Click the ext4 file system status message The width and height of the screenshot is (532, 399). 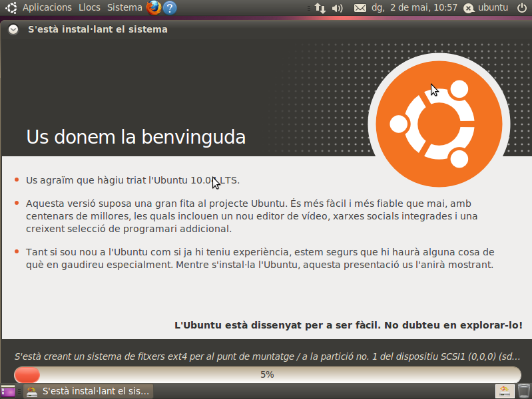click(267, 356)
